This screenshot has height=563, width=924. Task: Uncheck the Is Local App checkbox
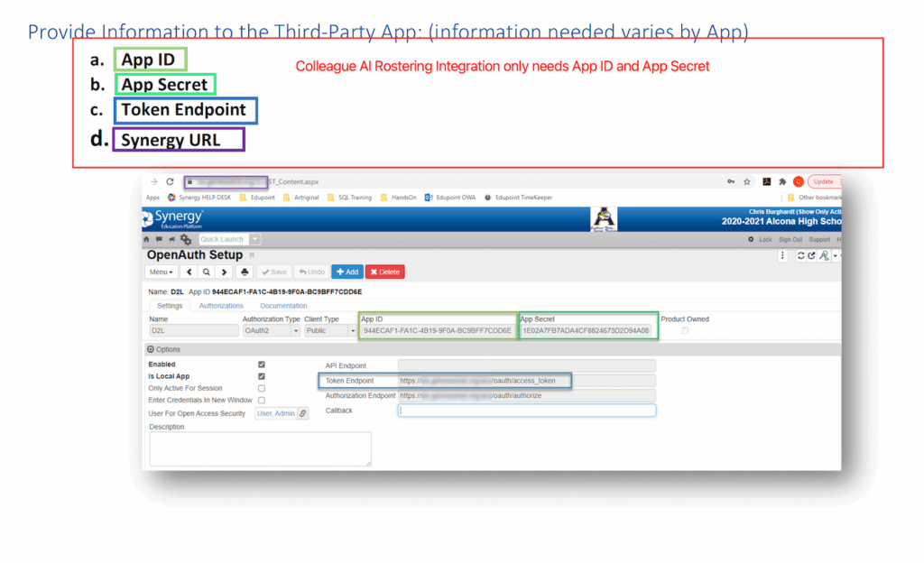(x=262, y=376)
